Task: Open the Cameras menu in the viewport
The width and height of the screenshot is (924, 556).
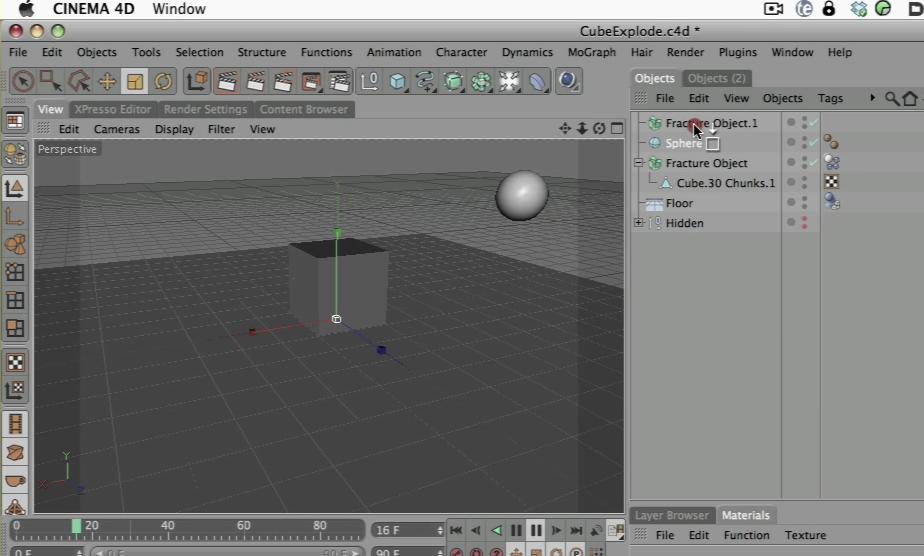Action: click(x=117, y=129)
